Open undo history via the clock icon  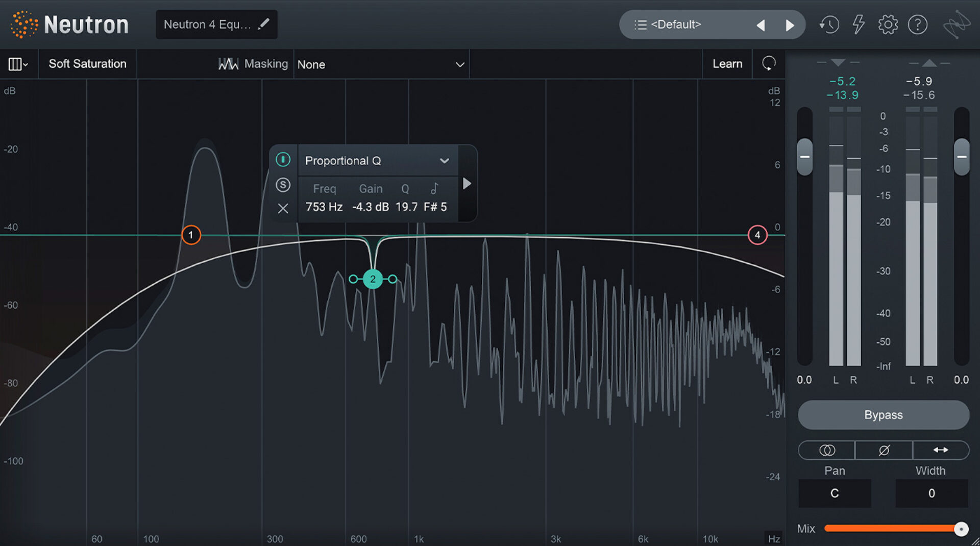[829, 24]
